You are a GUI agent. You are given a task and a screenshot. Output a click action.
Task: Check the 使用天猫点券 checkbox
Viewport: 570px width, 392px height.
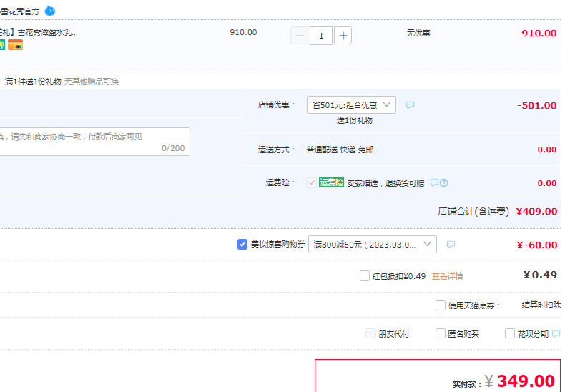point(441,305)
